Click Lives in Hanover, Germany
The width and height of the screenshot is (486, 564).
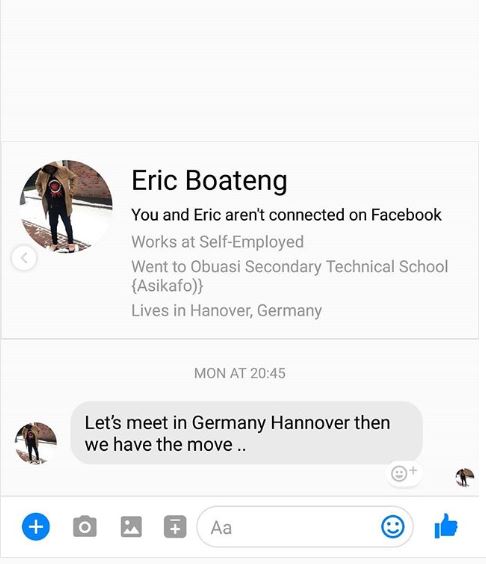[x=227, y=310]
